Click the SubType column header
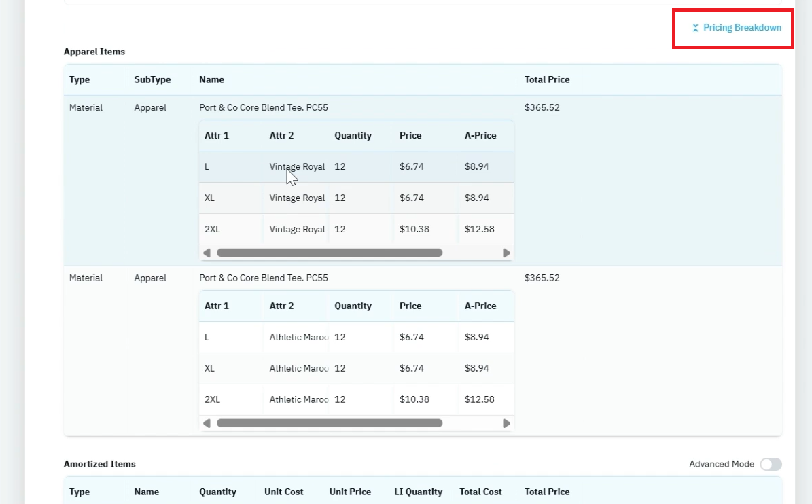Screen dimensions: 812x504 tap(152, 79)
